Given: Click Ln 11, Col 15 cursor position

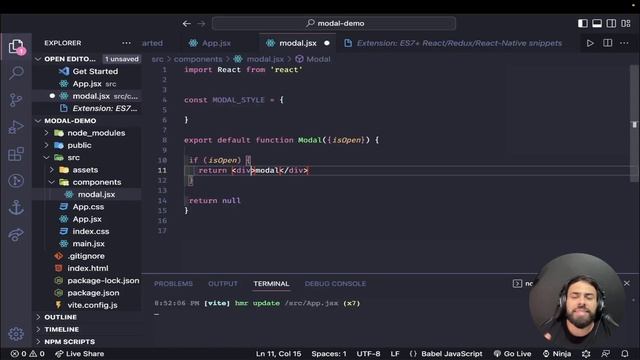Looking at the screenshot, I should coord(278,354).
